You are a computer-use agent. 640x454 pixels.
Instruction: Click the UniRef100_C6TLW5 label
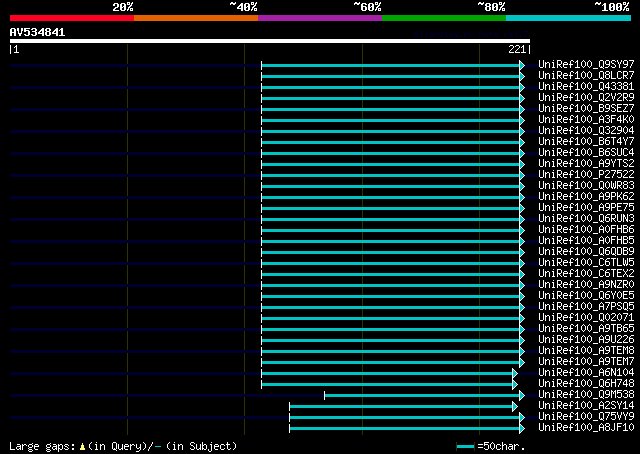pos(586,263)
